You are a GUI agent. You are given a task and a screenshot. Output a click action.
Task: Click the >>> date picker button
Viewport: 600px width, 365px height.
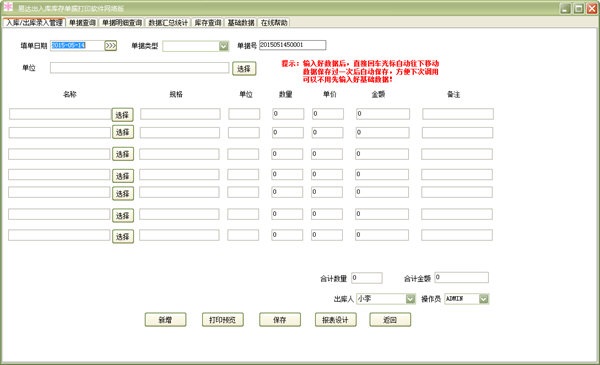pyautogui.click(x=111, y=46)
